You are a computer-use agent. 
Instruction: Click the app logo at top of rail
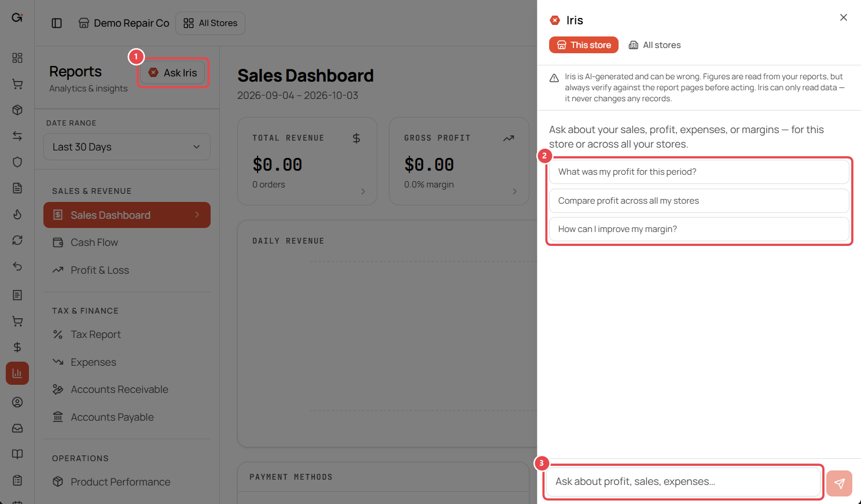(17, 17)
